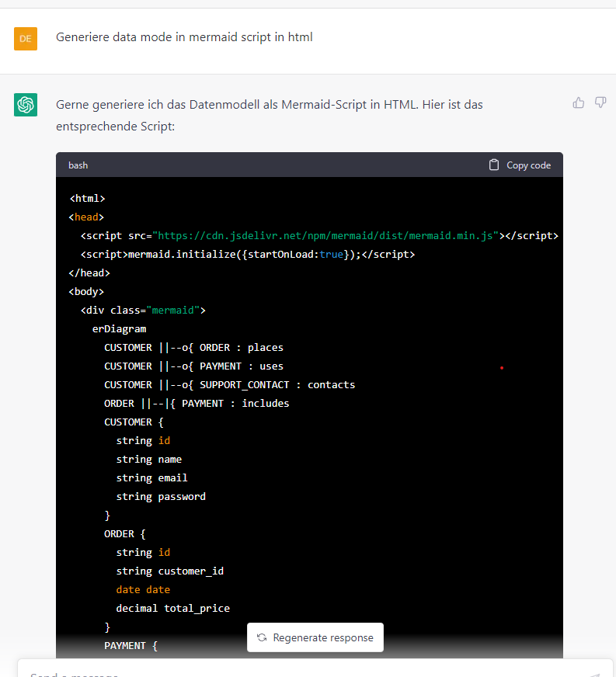Click the Copy code text label
This screenshot has height=677, width=616.
point(528,165)
